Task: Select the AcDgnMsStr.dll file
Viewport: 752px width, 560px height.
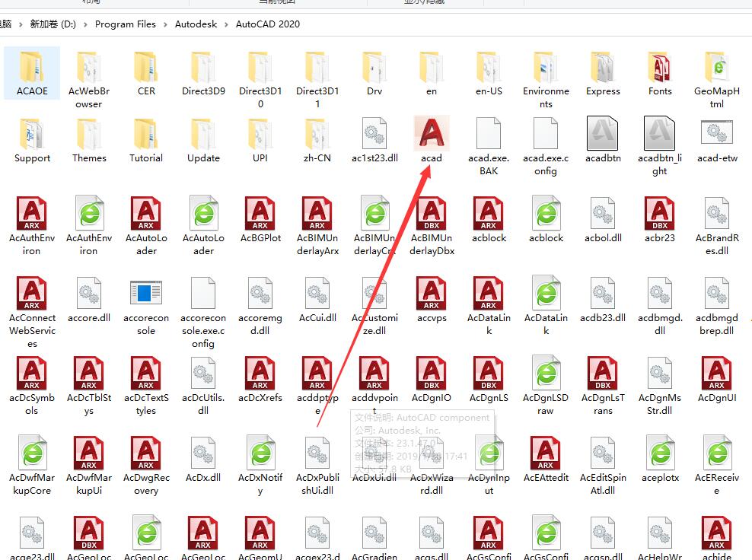Action: 660,386
